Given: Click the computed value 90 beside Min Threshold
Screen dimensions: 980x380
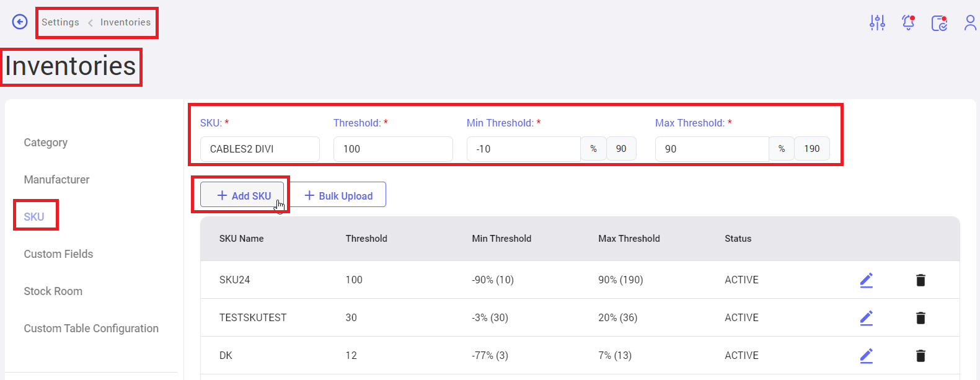Looking at the screenshot, I should coord(621,149).
